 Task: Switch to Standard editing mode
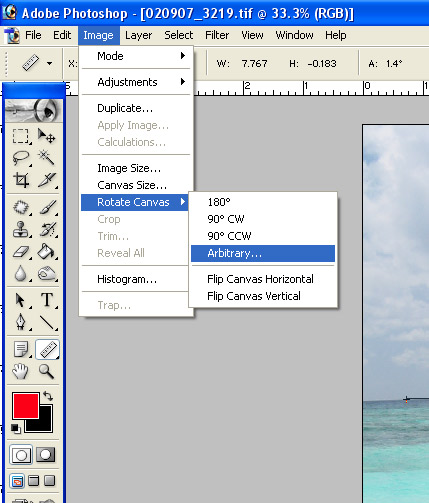click(x=21, y=455)
